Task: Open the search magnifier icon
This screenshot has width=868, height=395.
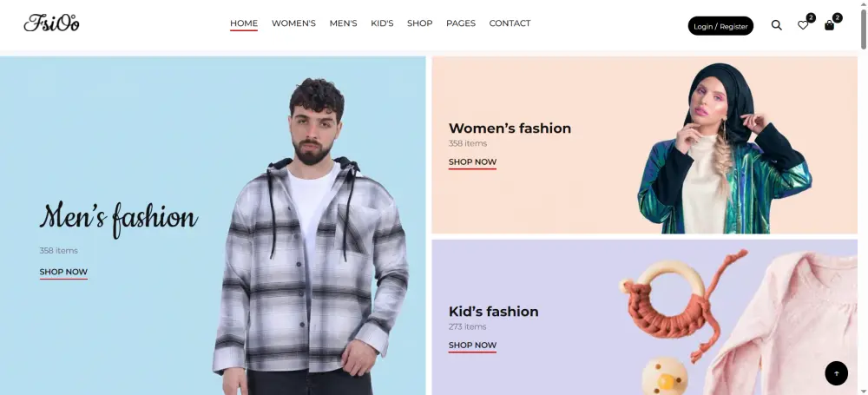Action: tap(777, 25)
